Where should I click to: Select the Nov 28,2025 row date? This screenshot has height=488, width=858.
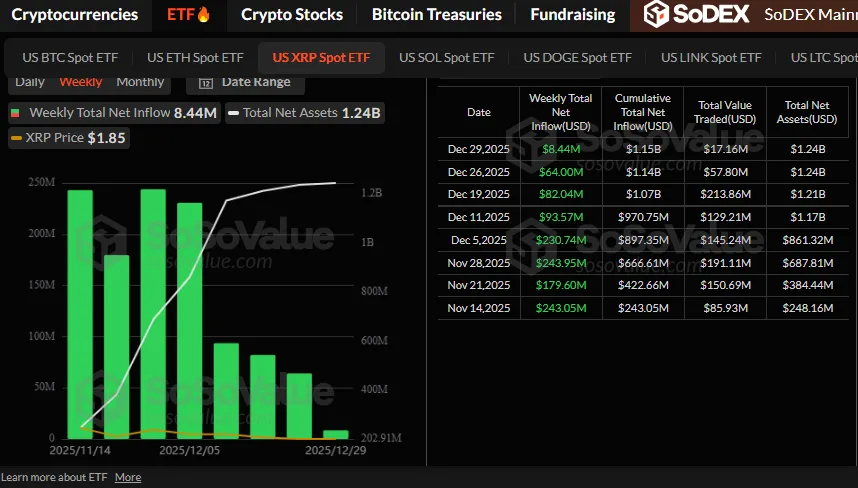[x=479, y=263]
